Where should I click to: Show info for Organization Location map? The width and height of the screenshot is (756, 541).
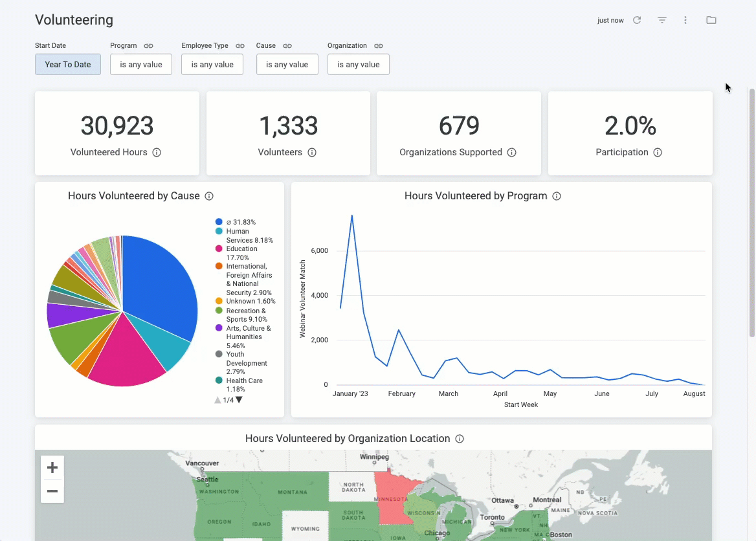[460, 439]
